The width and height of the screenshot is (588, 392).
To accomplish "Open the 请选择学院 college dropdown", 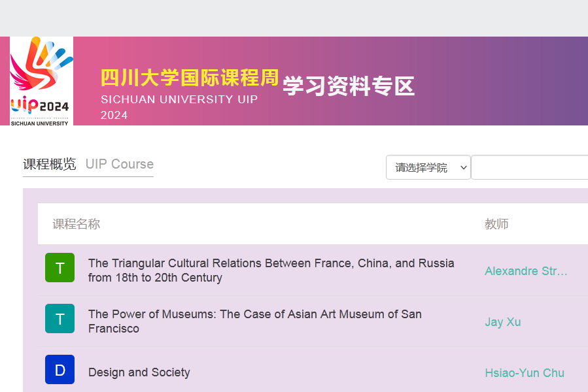I will [x=428, y=167].
